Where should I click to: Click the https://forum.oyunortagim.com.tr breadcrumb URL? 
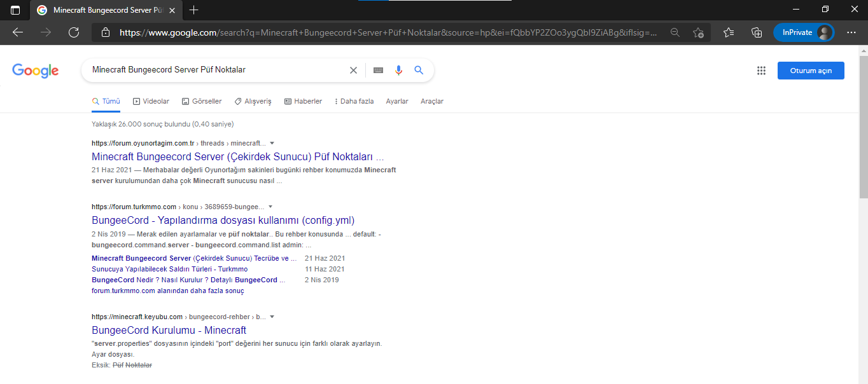[x=143, y=143]
